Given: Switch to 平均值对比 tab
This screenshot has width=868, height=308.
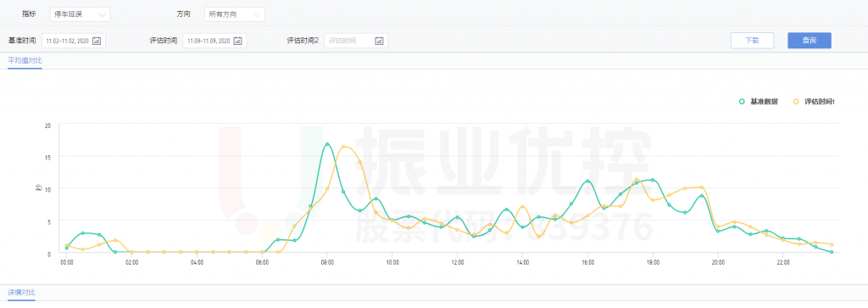Looking at the screenshot, I should [25, 60].
